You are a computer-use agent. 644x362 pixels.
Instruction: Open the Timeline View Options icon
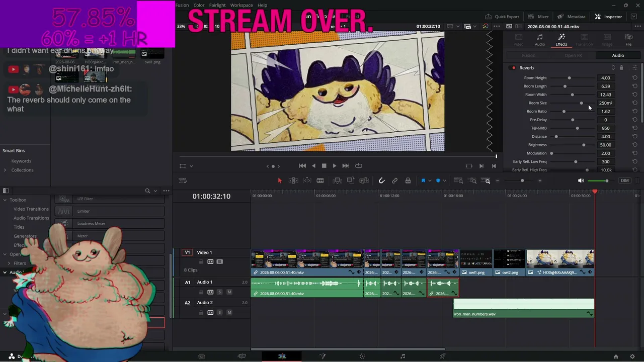[x=183, y=180]
